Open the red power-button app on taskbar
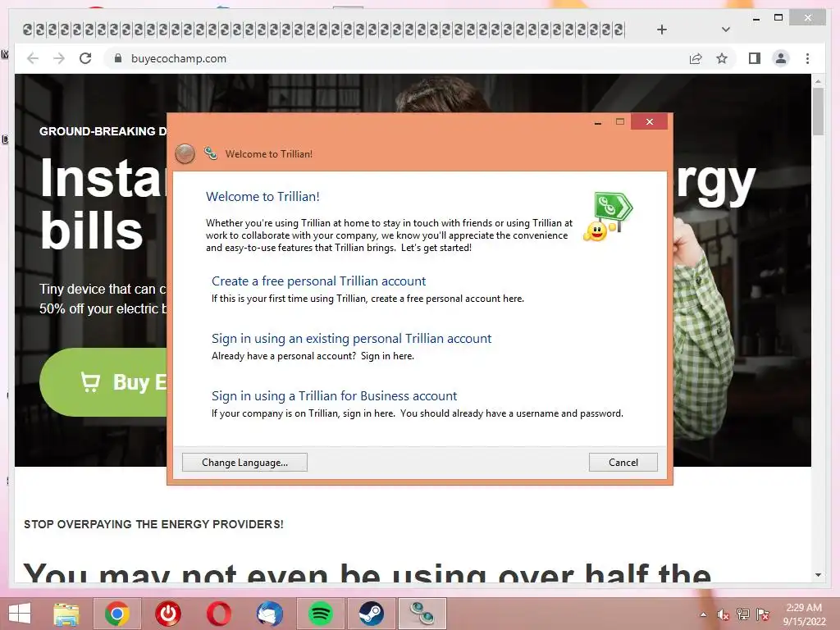This screenshot has width=840, height=630. [168, 614]
